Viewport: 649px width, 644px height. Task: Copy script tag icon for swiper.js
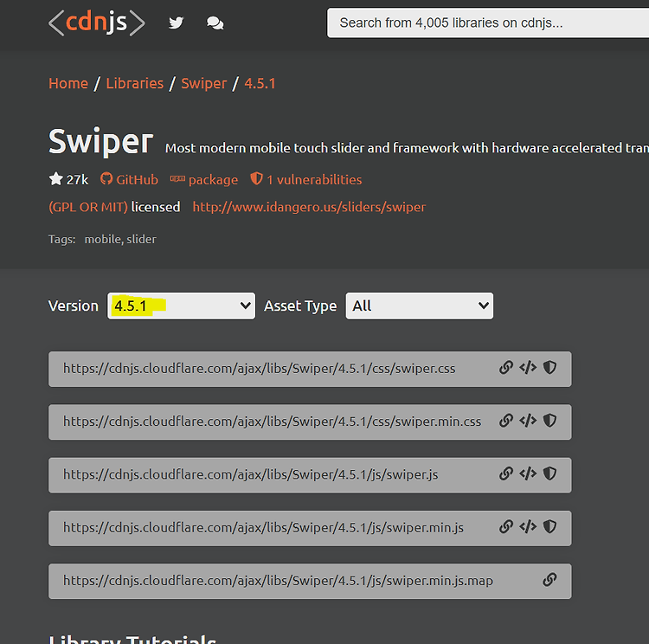(x=528, y=473)
